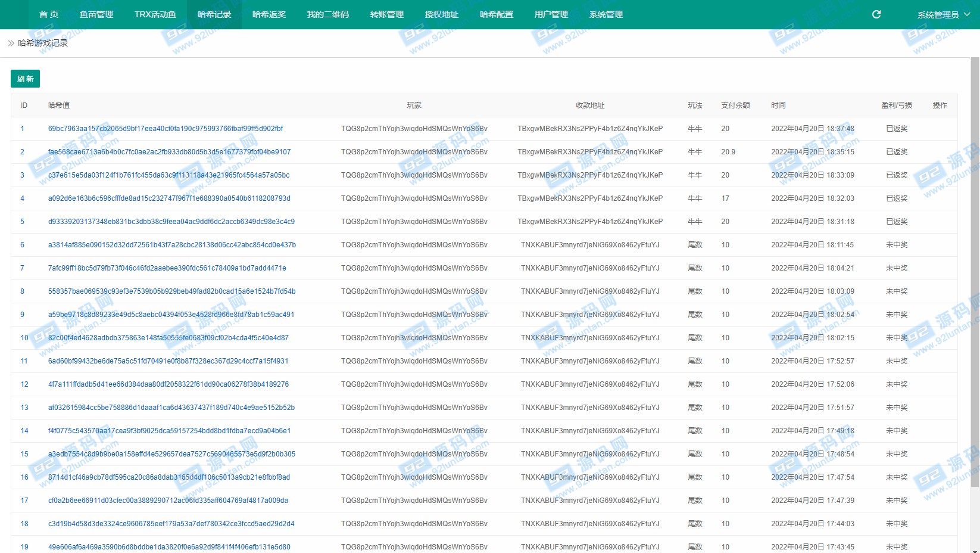This screenshot has width=980, height=553.
Task: Click timestamp 2022年04月20日 18:11:45
Action: (813, 245)
